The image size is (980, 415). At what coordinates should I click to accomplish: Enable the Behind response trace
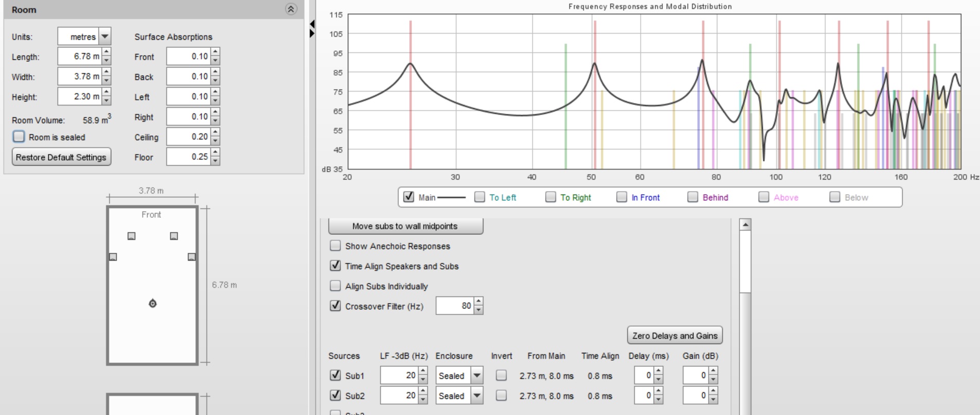(693, 197)
